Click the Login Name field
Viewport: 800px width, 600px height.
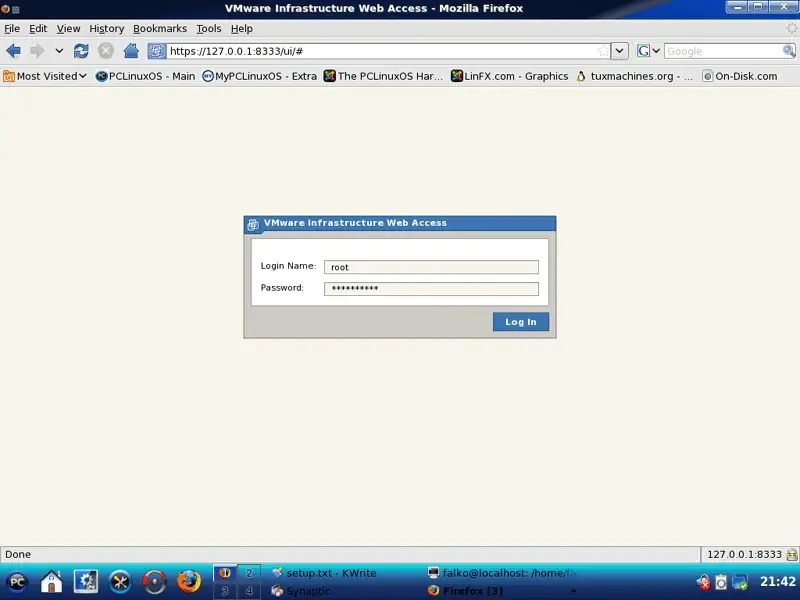[431, 267]
